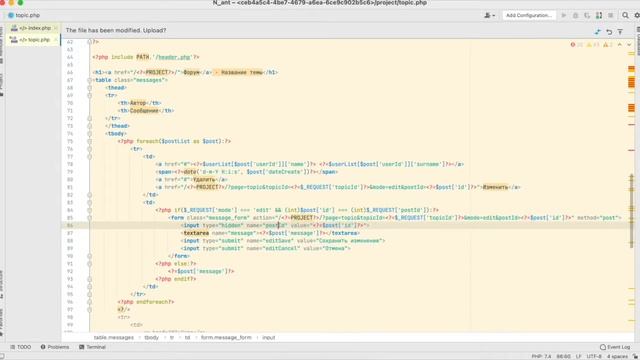Viewport: 640px width, 360px height.
Task: Click the Debug bug icon
Action: coord(575,15)
